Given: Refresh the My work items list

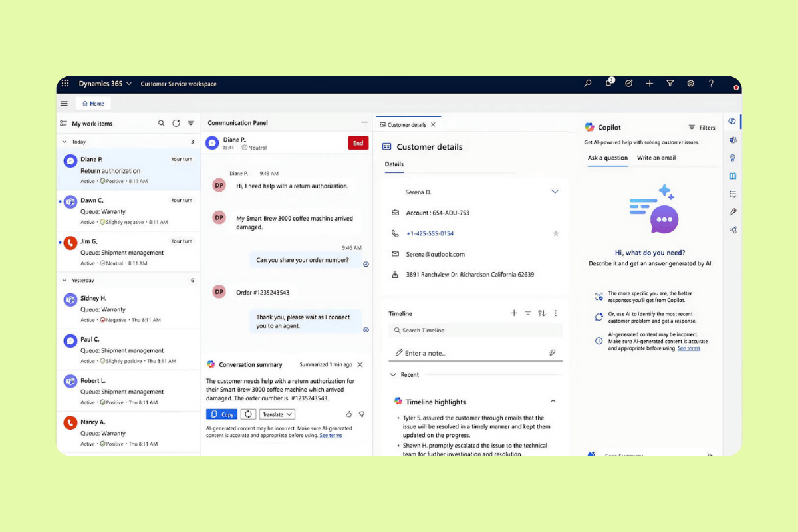Looking at the screenshot, I should click(176, 123).
